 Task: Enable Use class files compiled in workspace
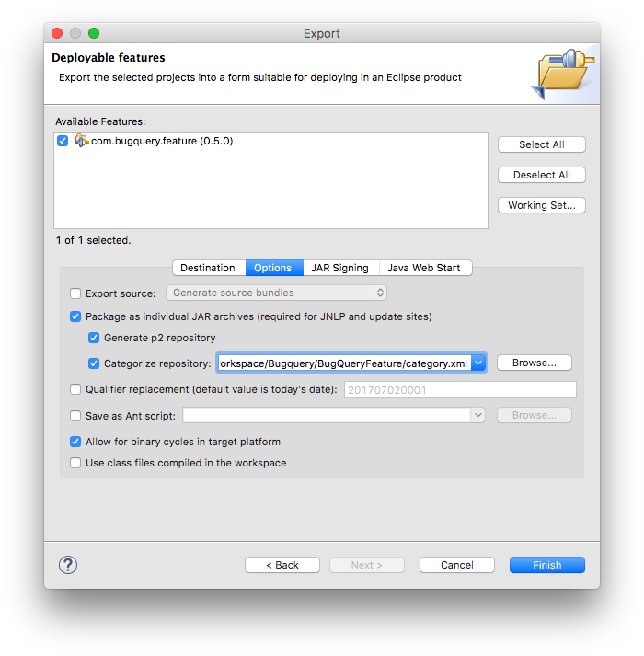click(x=75, y=463)
